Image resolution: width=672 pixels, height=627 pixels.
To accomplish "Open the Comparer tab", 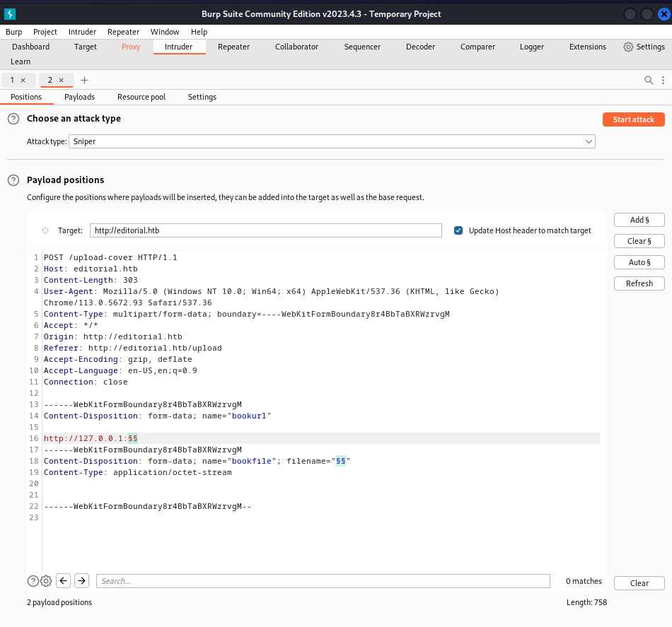I will click(x=477, y=47).
